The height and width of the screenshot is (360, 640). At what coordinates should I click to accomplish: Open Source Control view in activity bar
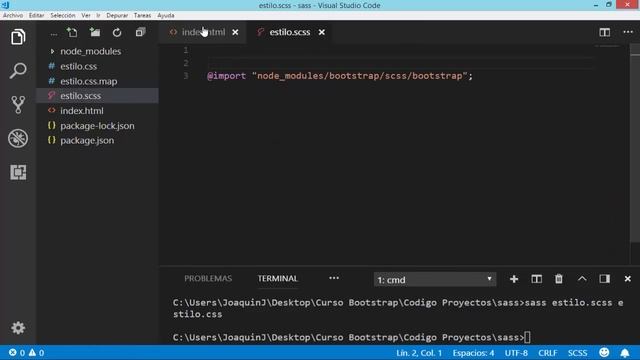coord(18,104)
